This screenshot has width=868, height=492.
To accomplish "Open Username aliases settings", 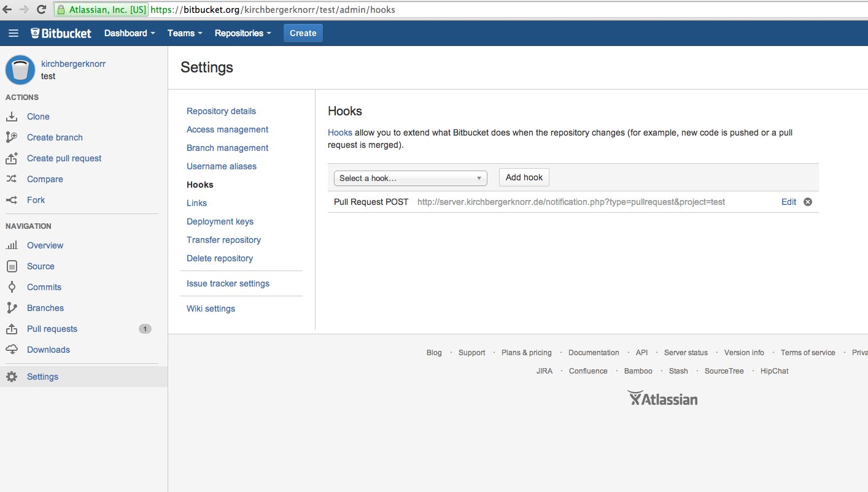I will pyautogui.click(x=222, y=166).
